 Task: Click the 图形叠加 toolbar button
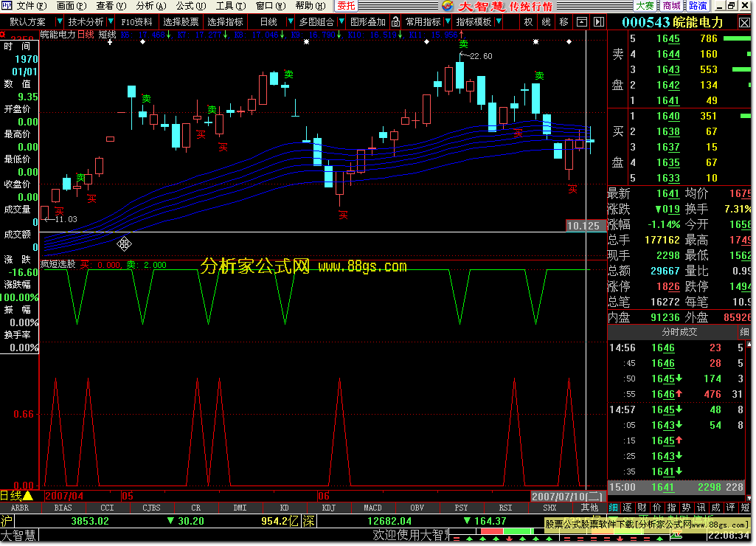[368, 21]
